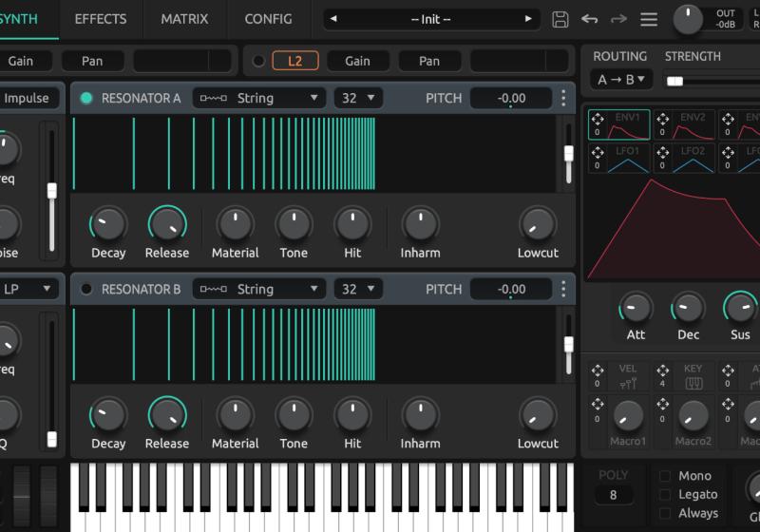Go to the next preset arrow
The image size is (760, 532).
point(529,19)
